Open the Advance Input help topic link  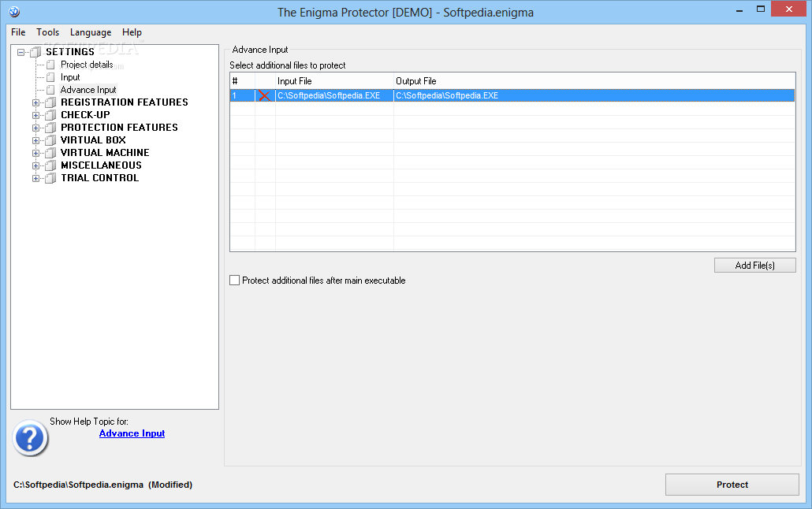pyautogui.click(x=132, y=433)
